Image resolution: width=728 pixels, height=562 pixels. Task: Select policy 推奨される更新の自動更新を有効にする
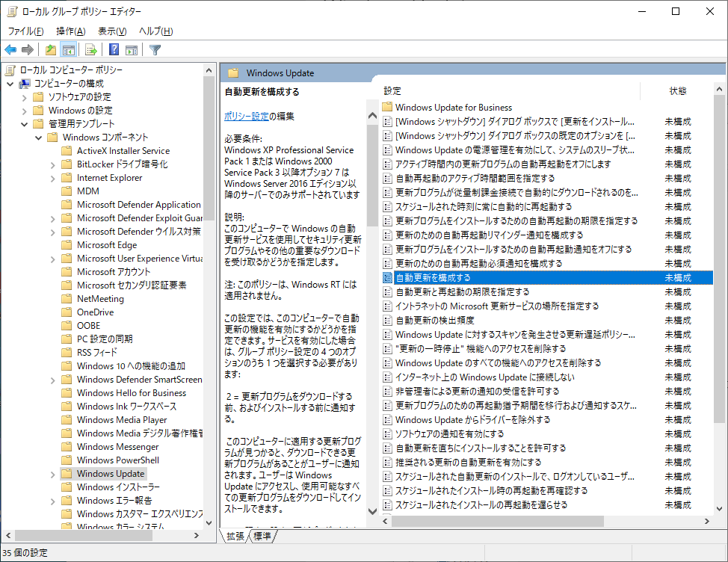coord(468,462)
